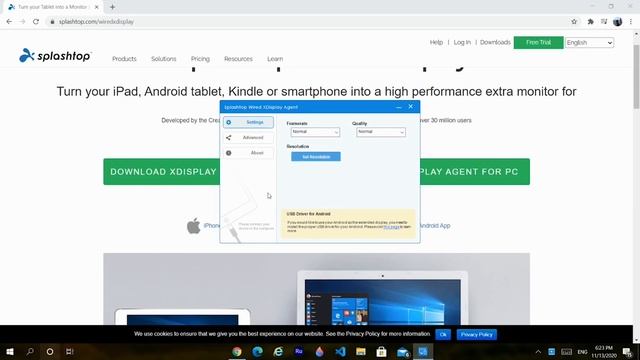Expand the Quality dropdown

(x=381, y=132)
